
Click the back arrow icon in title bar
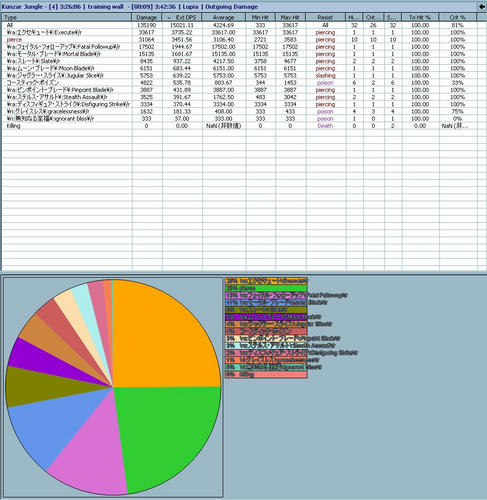coord(482,6)
